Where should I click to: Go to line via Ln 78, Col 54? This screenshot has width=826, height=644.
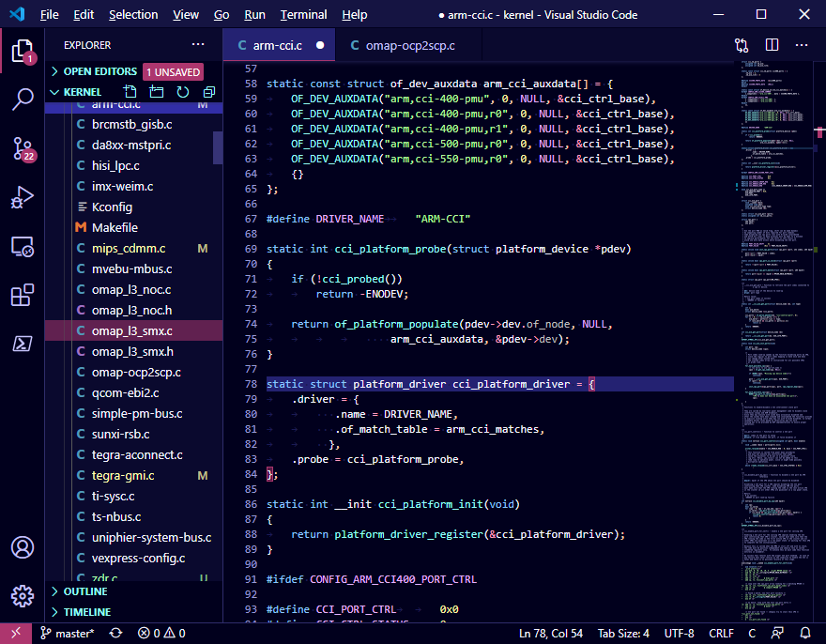click(x=550, y=633)
